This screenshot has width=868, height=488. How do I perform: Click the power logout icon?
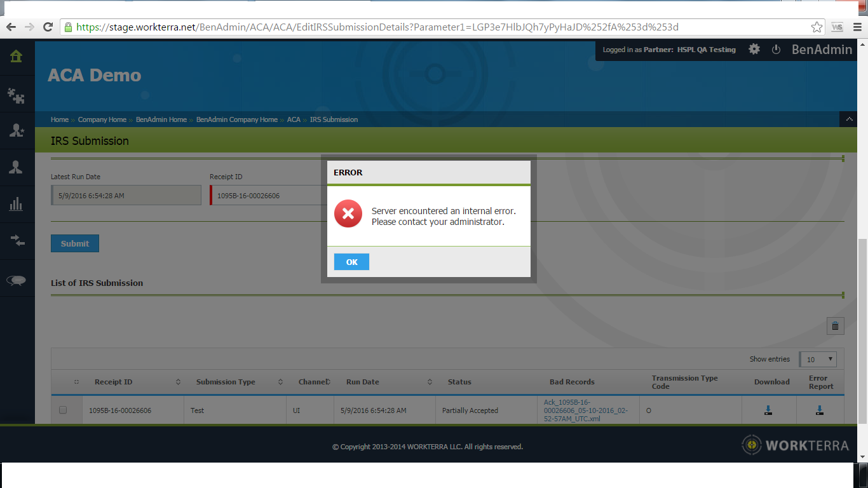776,50
